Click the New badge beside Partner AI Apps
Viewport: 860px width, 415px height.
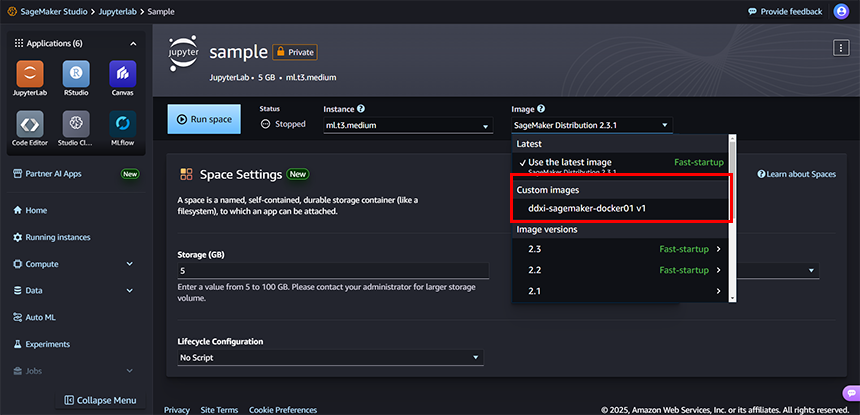pyautogui.click(x=130, y=174)
